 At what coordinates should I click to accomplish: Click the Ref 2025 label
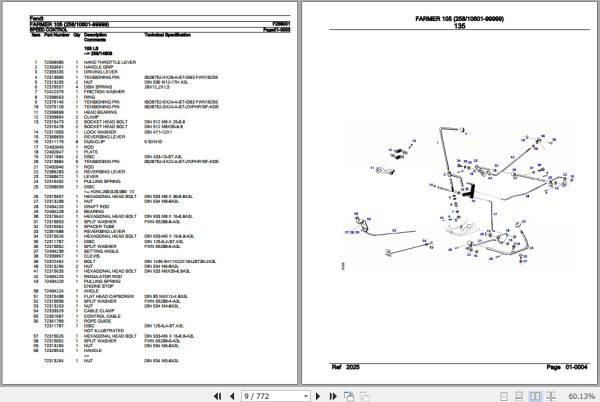tap(346, 367)
